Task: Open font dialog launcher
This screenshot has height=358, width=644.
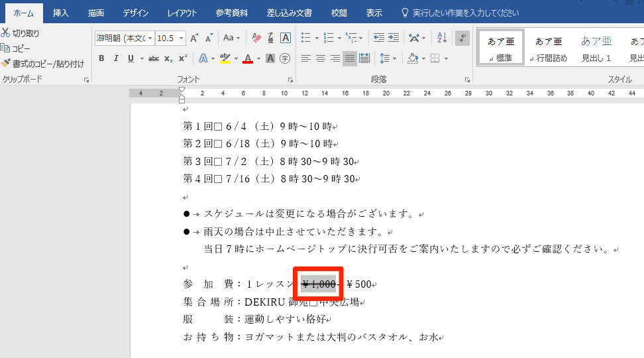Action: coord(290,80)
